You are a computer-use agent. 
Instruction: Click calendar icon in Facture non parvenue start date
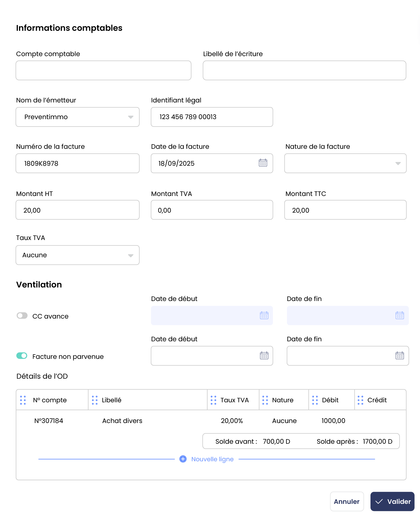pos(264,356)
